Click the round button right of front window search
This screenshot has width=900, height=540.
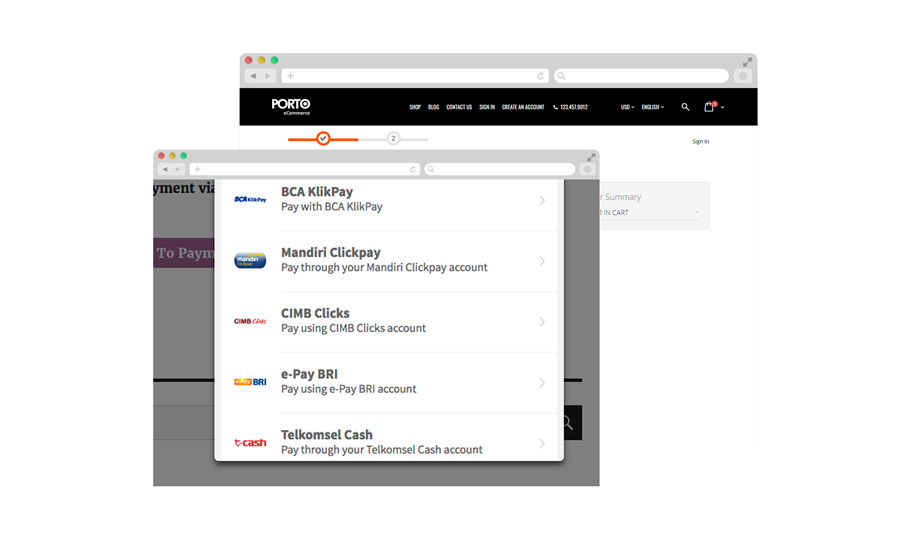coord(587,169)
